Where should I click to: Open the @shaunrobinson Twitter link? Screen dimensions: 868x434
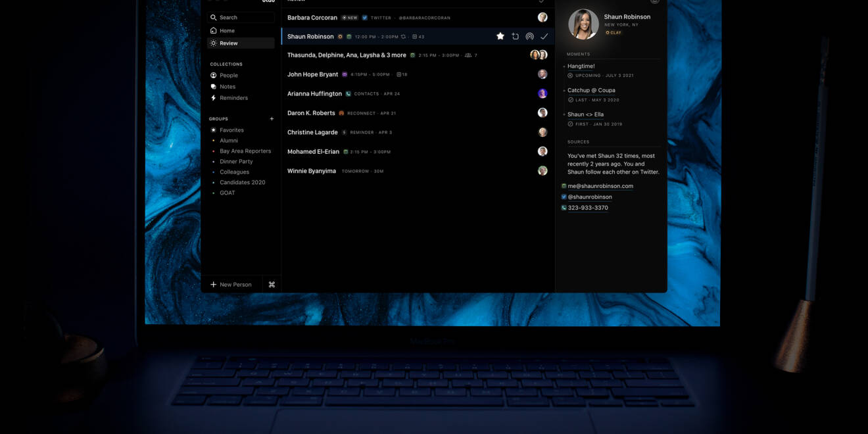click(x=589, y=197)
